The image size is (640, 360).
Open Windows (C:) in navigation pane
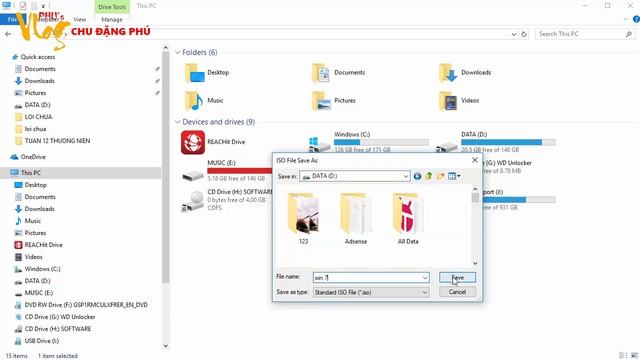42,269
